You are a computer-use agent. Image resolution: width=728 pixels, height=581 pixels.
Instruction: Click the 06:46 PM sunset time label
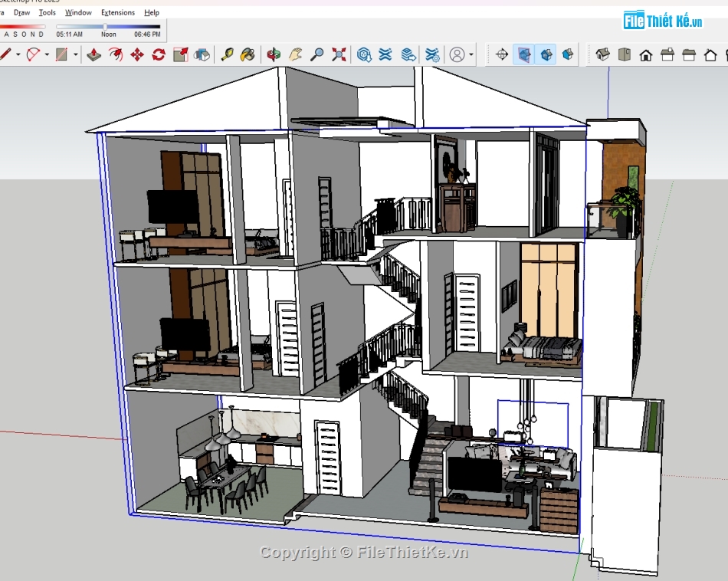coord(147,34)
